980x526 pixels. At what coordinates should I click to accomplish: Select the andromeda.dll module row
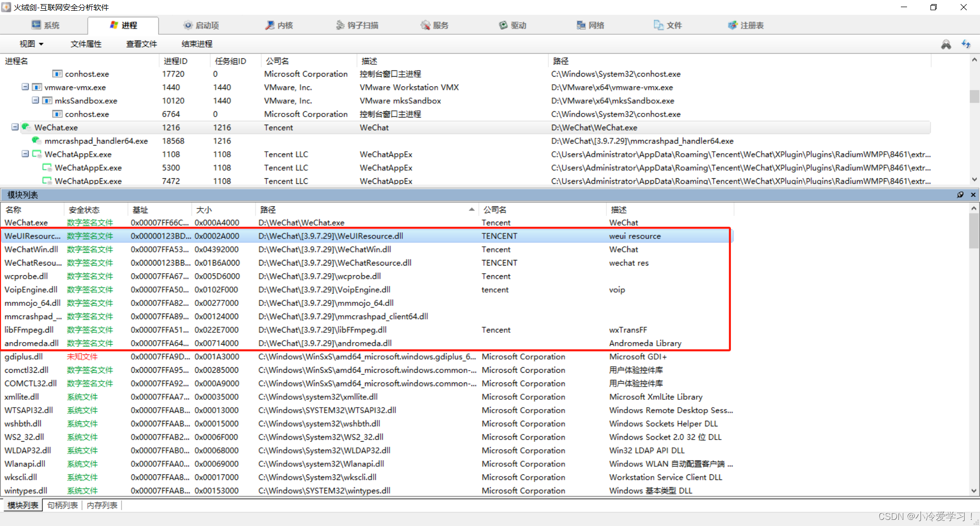click(367, 343)
